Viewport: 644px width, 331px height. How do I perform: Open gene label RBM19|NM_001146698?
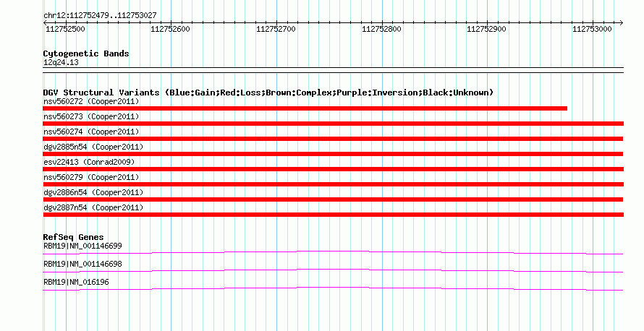(x=82, y=264)
